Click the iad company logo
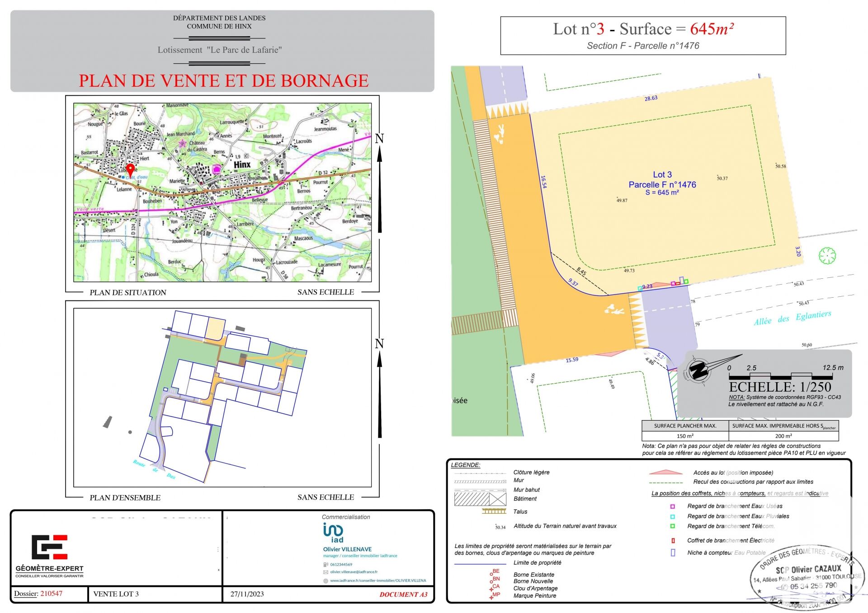 tap(334, 532)
